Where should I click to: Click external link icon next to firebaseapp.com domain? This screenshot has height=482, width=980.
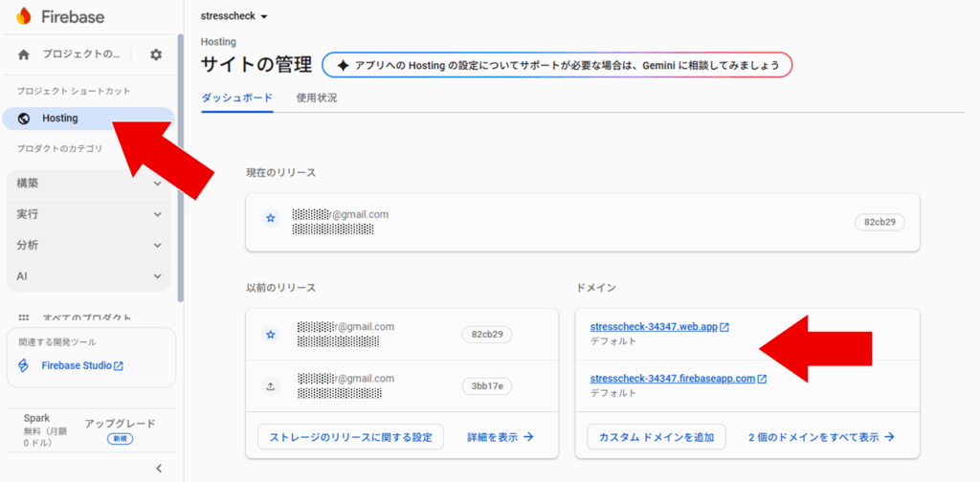point(762,379)
